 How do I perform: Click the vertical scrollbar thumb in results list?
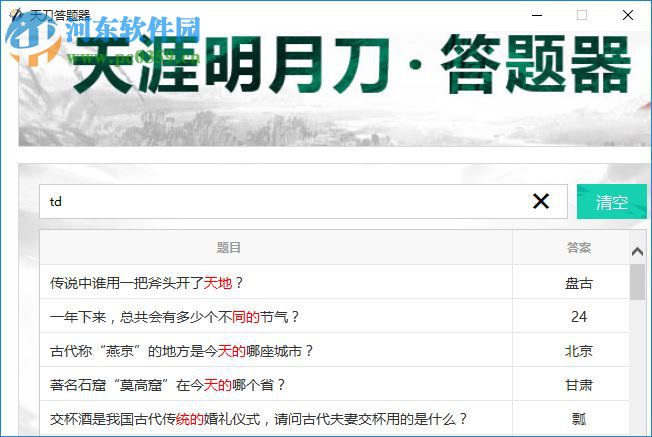637,282
